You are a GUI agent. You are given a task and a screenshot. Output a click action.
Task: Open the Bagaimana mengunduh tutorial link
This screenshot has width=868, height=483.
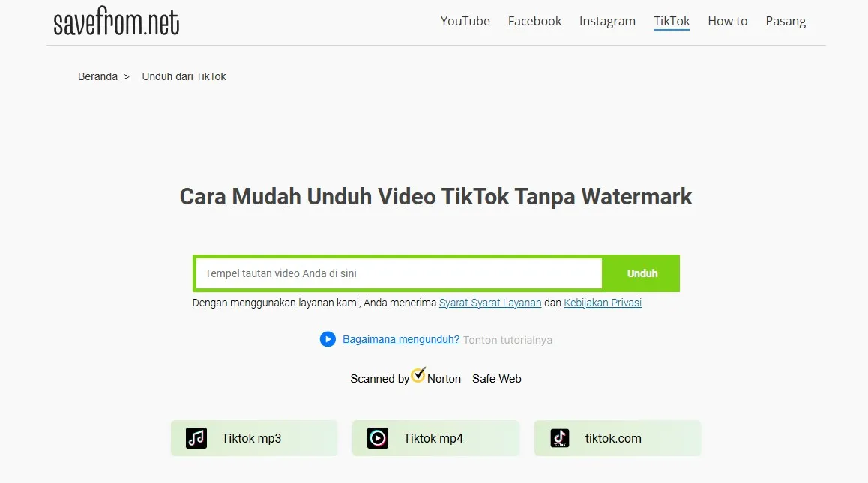tap(400, 339)
